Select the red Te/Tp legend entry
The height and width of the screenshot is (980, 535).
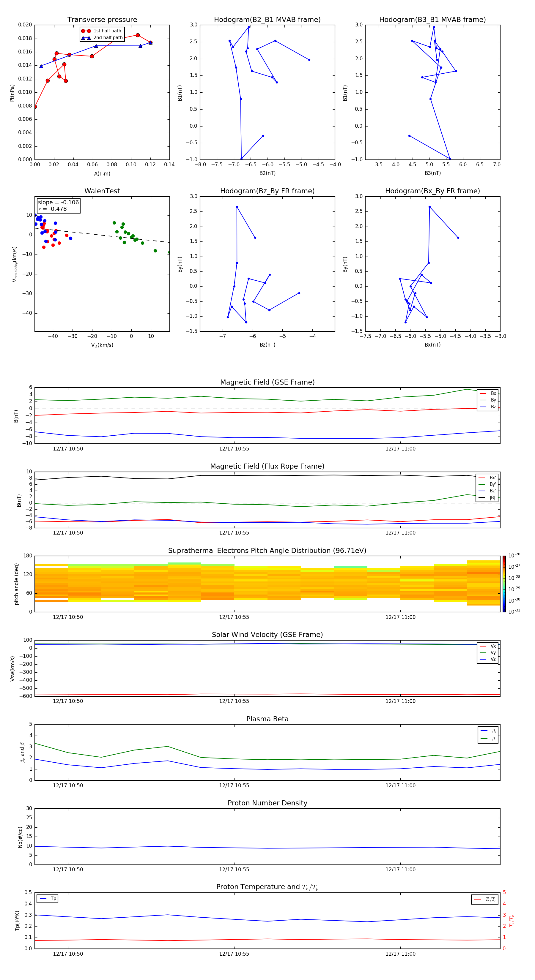pyautogui.click(x=485, y=899)
